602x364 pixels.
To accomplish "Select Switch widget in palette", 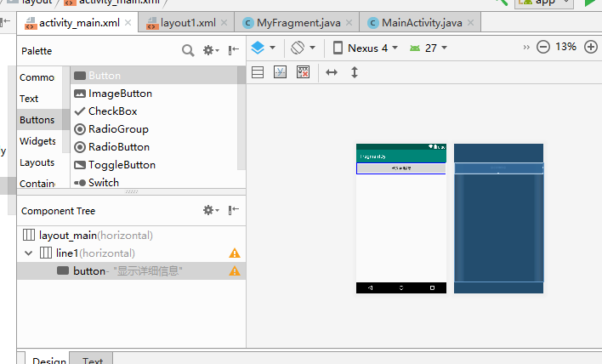I will (x=154, y=182).
